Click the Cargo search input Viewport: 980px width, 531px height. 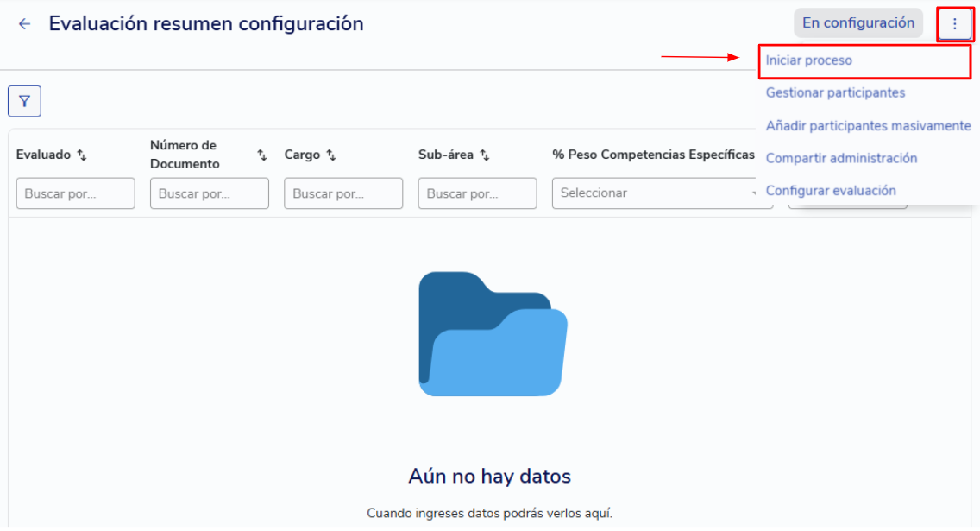[342, 193]
